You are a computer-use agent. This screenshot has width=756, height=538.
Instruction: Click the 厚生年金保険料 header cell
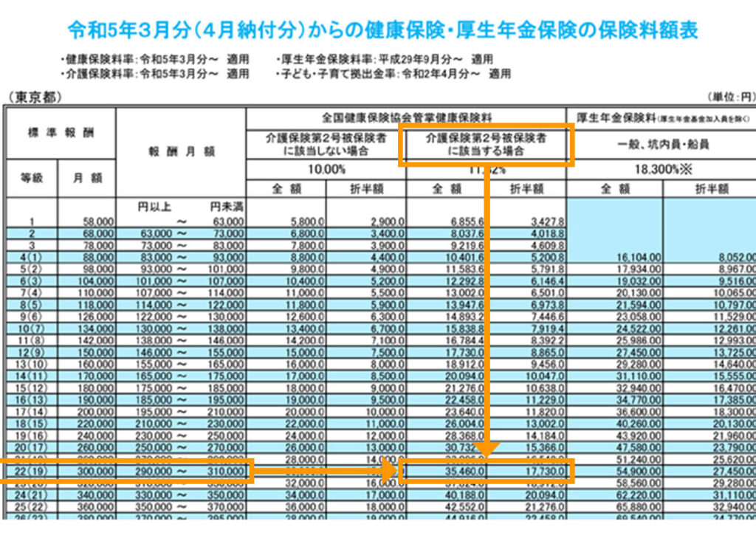coord(661,117)
